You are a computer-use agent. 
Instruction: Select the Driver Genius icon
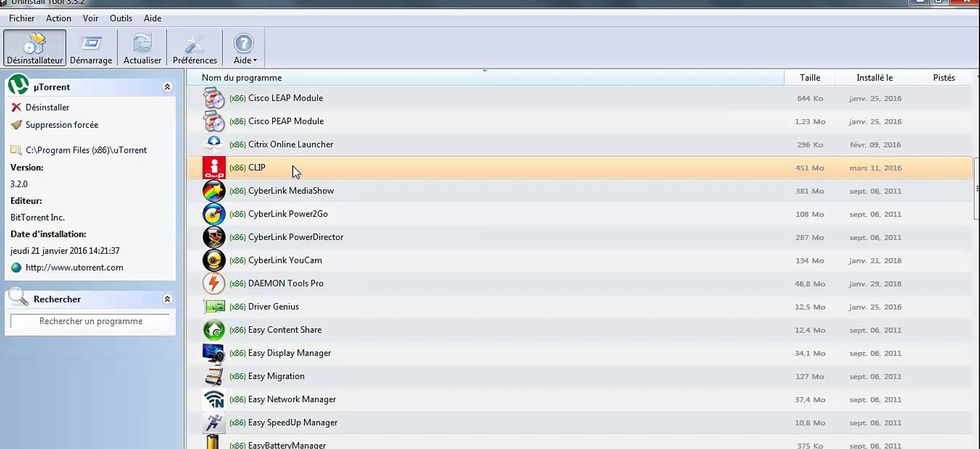pyautogui.click(x=213, y=307)
